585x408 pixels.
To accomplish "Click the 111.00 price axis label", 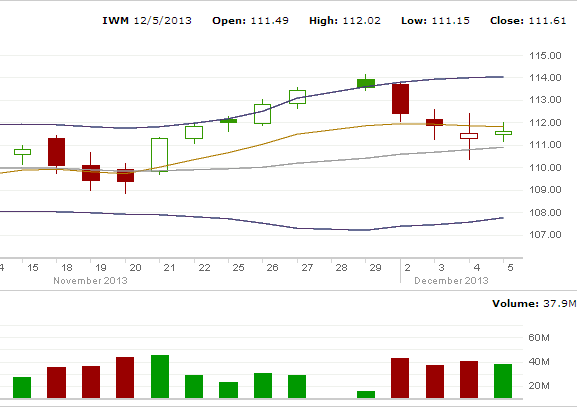I will click(x=545, y=145).
